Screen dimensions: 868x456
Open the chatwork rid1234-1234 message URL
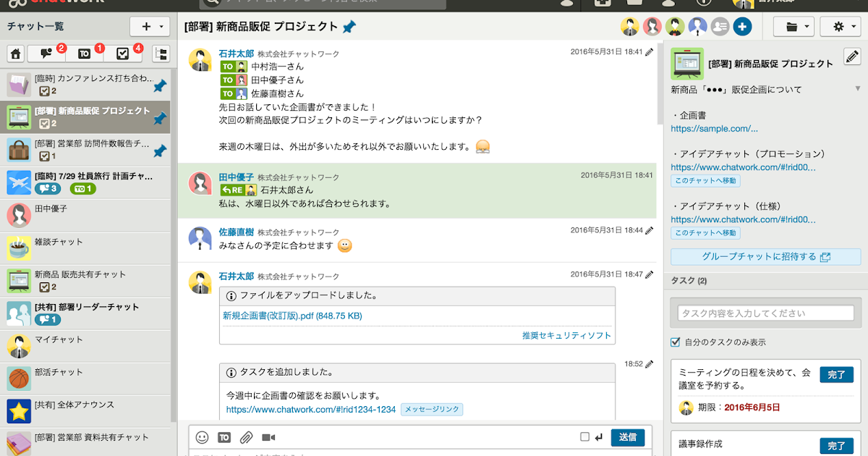pyautogui.click(x=311, y=410)
